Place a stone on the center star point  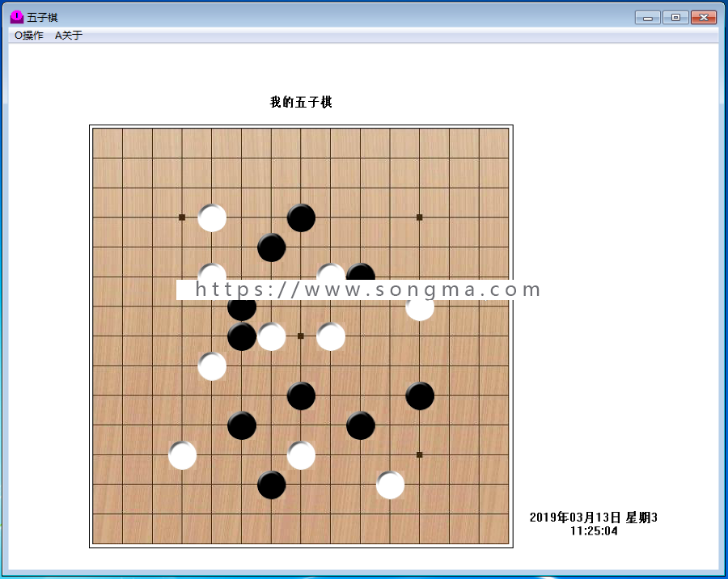click(301, 336)
